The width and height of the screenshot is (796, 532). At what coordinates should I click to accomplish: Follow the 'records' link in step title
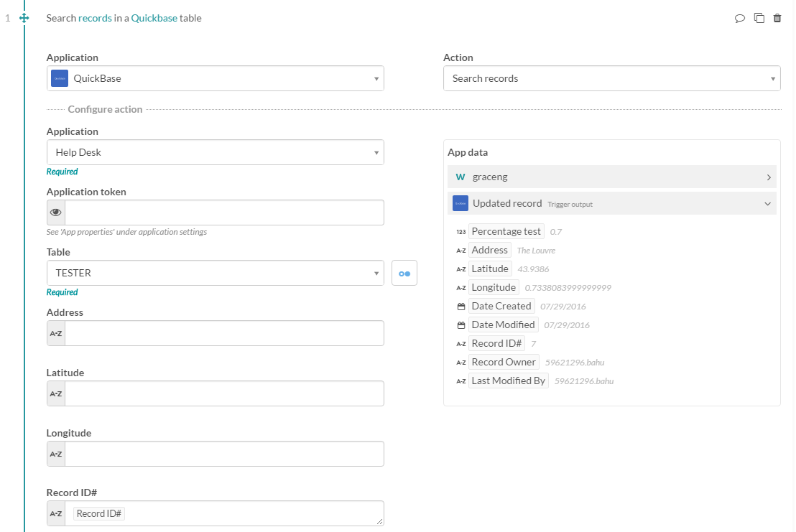(x=95, y=18)
